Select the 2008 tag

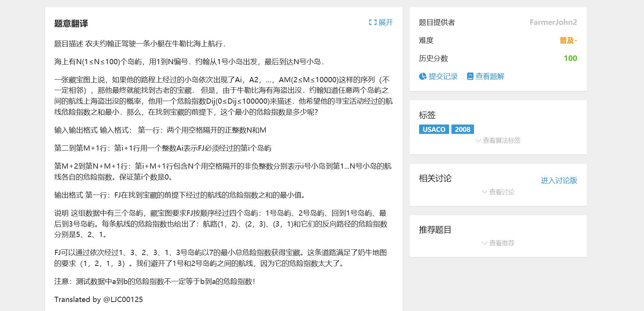[x=463, y=129]
